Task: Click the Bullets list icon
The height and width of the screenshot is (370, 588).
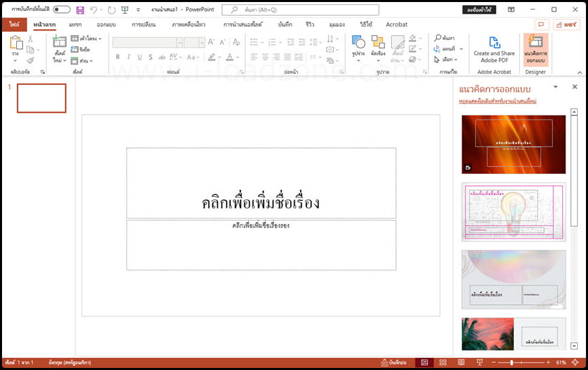Action: click(x=254, y=42)
